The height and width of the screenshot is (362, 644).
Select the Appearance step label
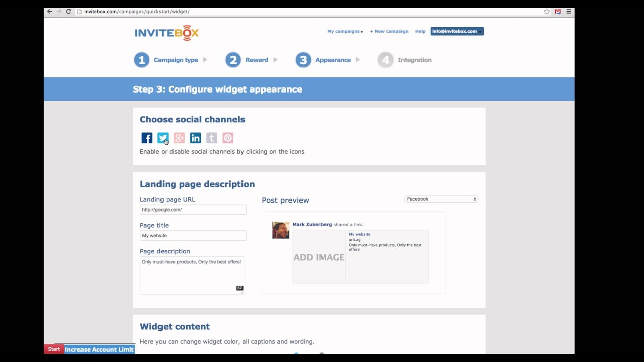333,60
